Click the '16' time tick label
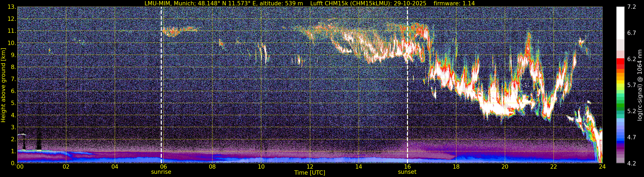This screenshot has width=644, height=177. point(407,167)
